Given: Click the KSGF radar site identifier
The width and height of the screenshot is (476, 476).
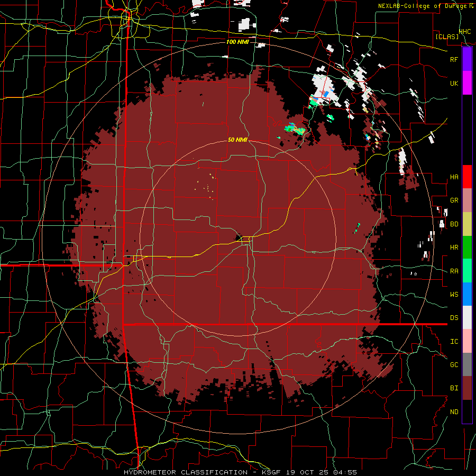Looking at the screenshot, I should coord(271,472).
